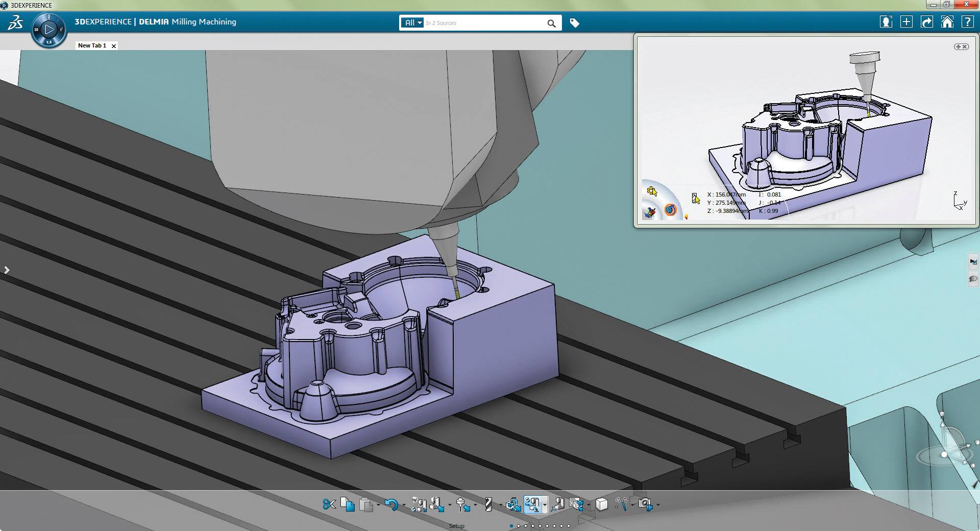Viewport: 980px width, 531px height.
Task: Open the camera capture dropdown arrow
Action: [x=658, y=505]
